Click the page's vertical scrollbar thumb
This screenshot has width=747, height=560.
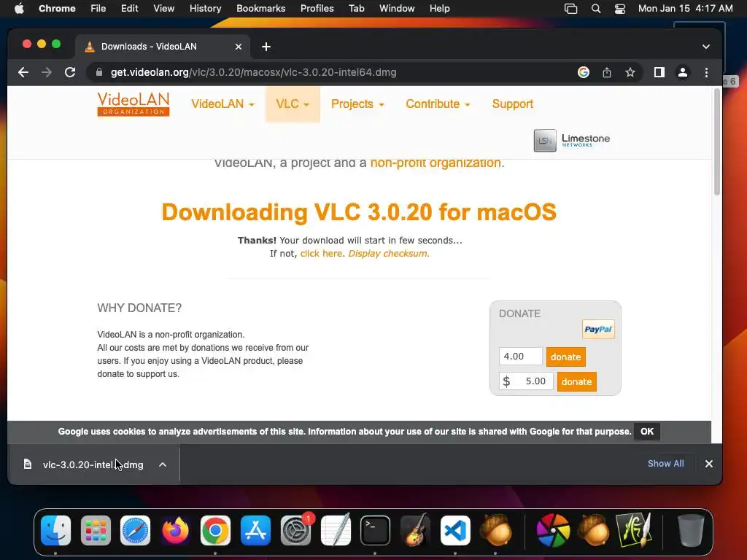click(716, 141)
